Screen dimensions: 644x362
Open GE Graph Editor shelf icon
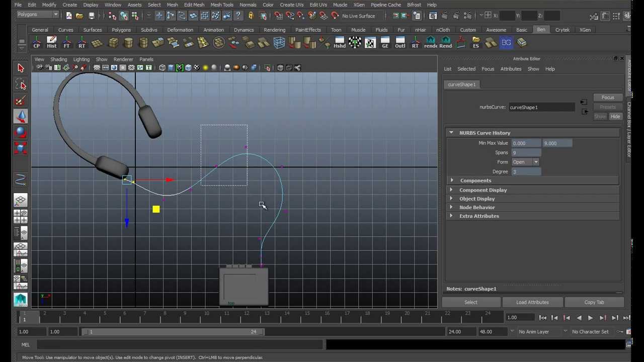click(385, 43)
